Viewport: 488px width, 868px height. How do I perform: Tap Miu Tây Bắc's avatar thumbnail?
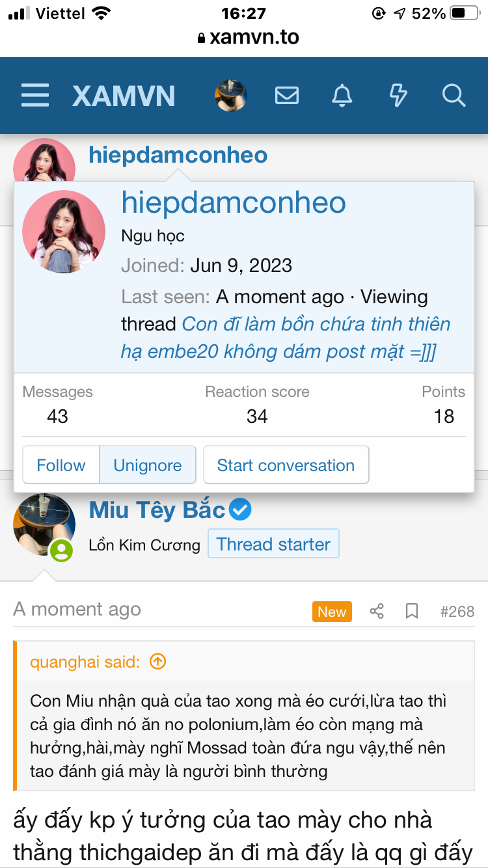(44, 524)
